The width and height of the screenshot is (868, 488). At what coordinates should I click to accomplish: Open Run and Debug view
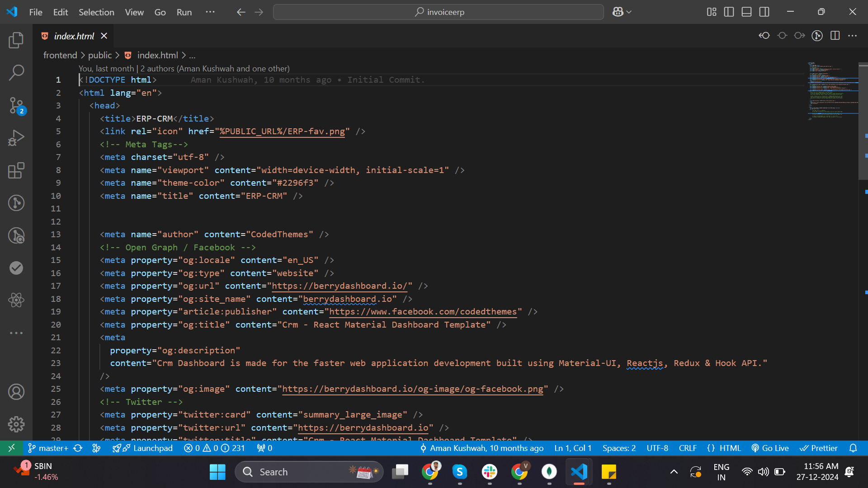coord(16,138)
